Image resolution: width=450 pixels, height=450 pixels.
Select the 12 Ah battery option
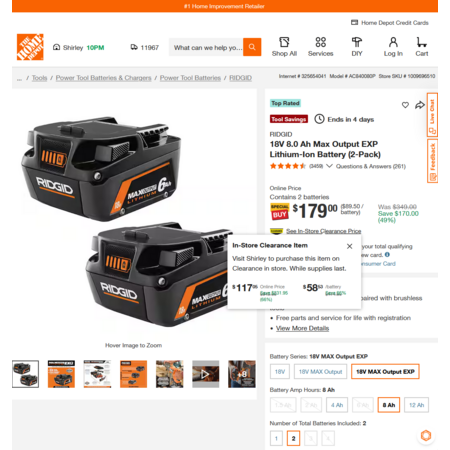(x=416, y=405)
